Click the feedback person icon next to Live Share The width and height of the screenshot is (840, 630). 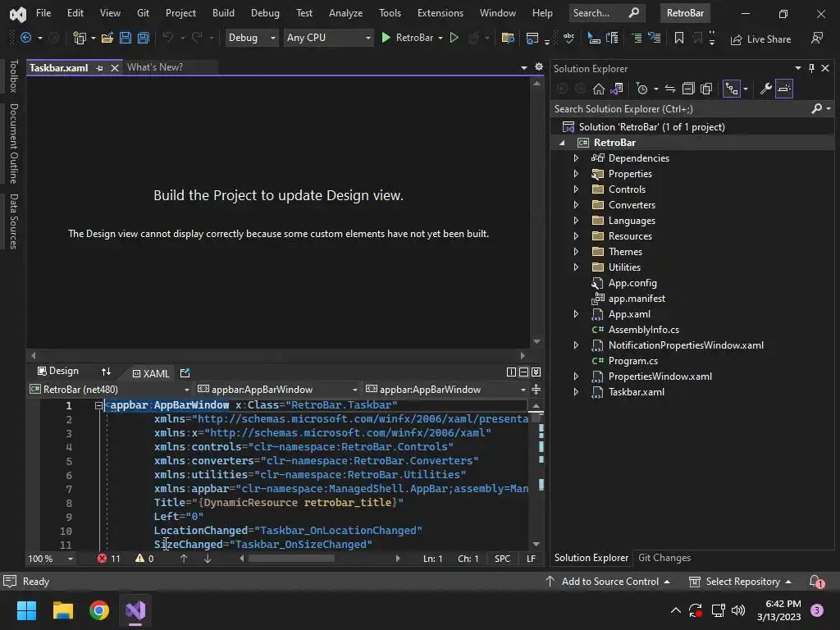pos(817,38)
